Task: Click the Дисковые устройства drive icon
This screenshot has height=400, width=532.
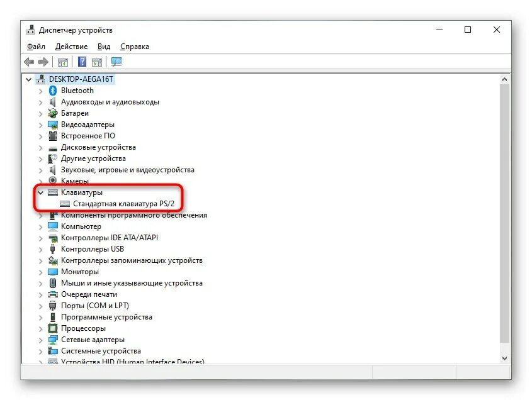Action: pos(53,148)
